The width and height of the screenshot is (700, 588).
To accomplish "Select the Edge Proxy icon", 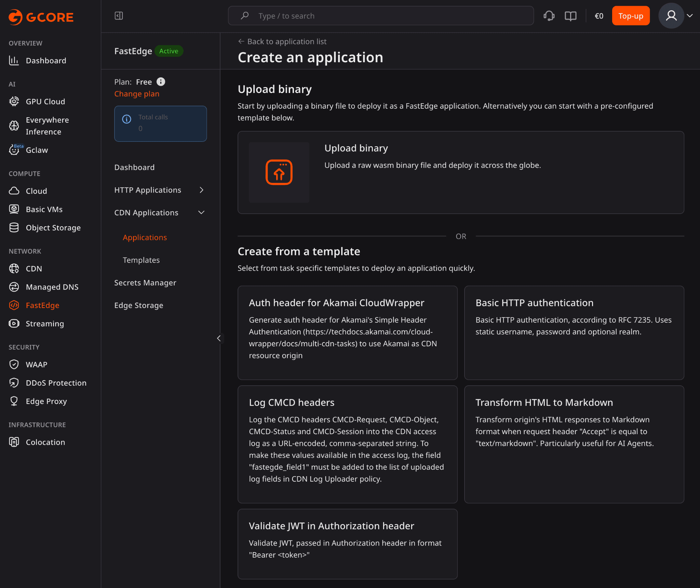I will [x=14, y=401].
